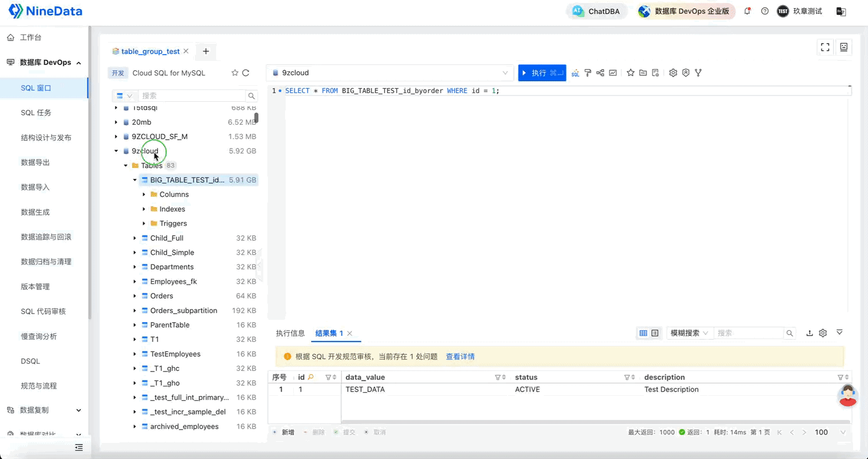Select the 结果集 1 tab
This screenshot has height=459, width=868.
[329, 333]
